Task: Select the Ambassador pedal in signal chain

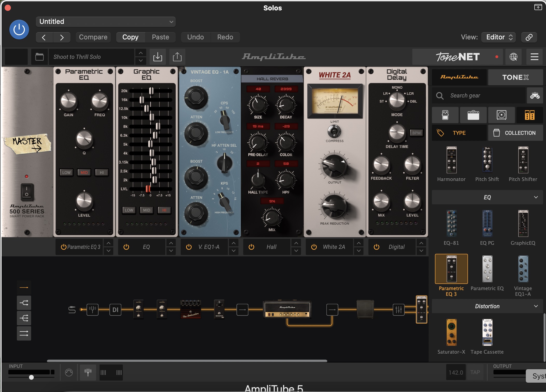Action: point(191,309)
